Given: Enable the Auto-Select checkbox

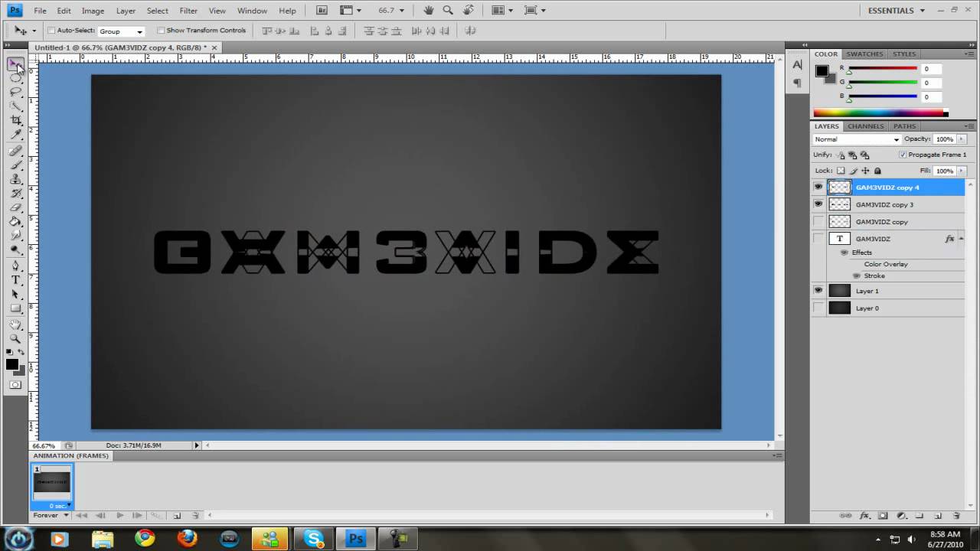Looking at the screenshot, I should tap(52, 31).
